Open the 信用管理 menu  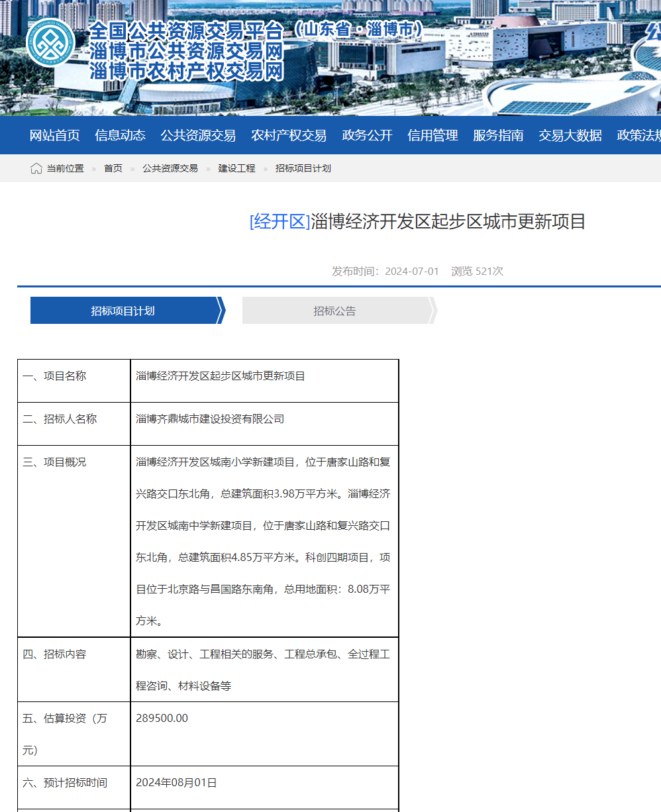pyautogui.click(x=432, y=135)
